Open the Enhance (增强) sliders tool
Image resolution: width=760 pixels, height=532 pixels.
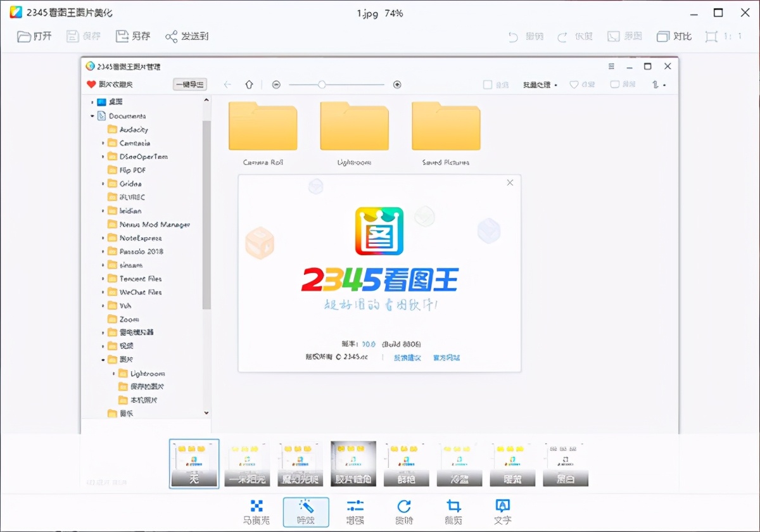[x=355, y=512]
